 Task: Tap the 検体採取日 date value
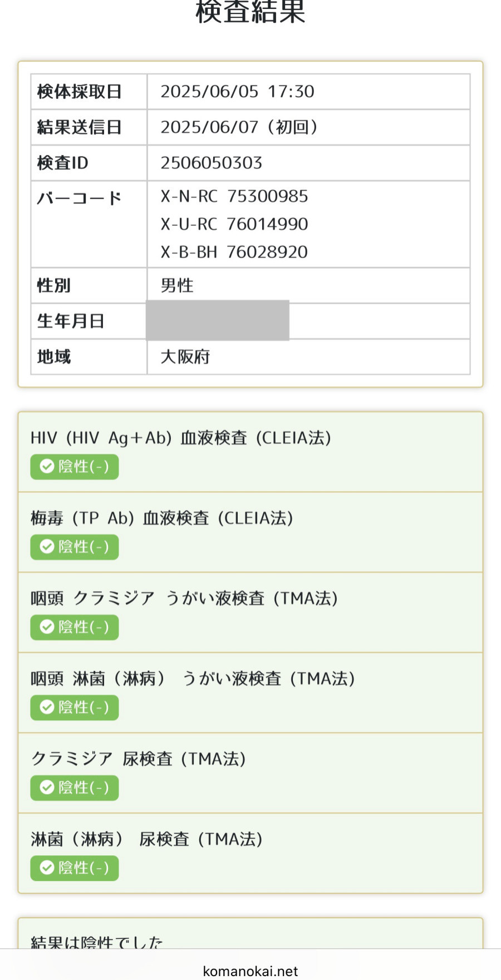238,92
